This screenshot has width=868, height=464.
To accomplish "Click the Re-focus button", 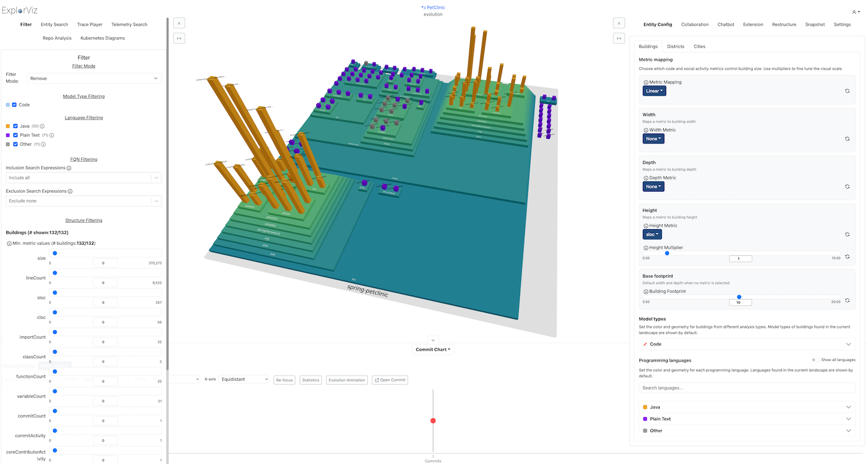I will pyautogui.click(x=285, y=380).
